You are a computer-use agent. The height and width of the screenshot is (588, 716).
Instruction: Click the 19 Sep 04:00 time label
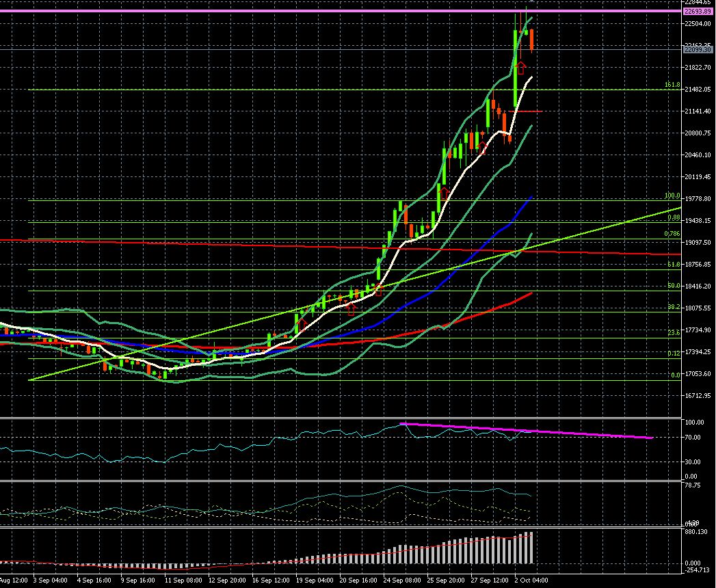(x=314, y=580)
